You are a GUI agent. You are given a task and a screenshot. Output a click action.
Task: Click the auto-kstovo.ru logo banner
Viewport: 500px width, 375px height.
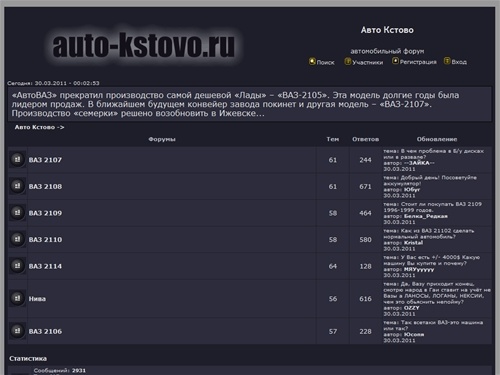pyautogui.click(x=144, y=46)
